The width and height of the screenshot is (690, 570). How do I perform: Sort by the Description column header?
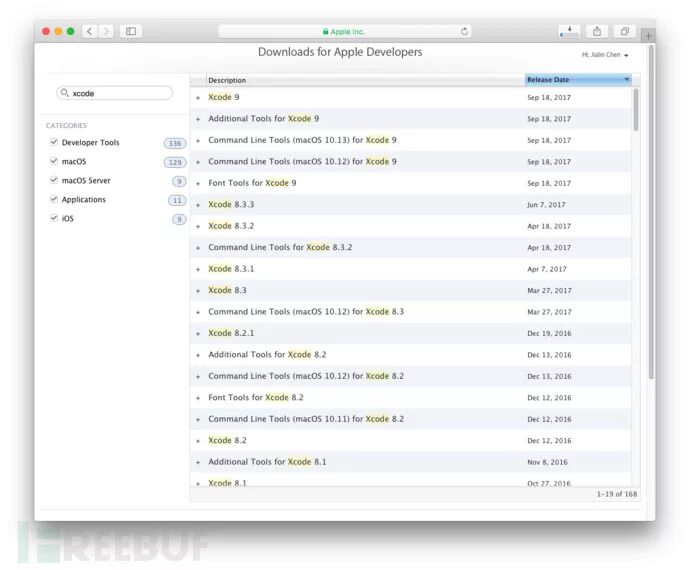coord(365,80)
